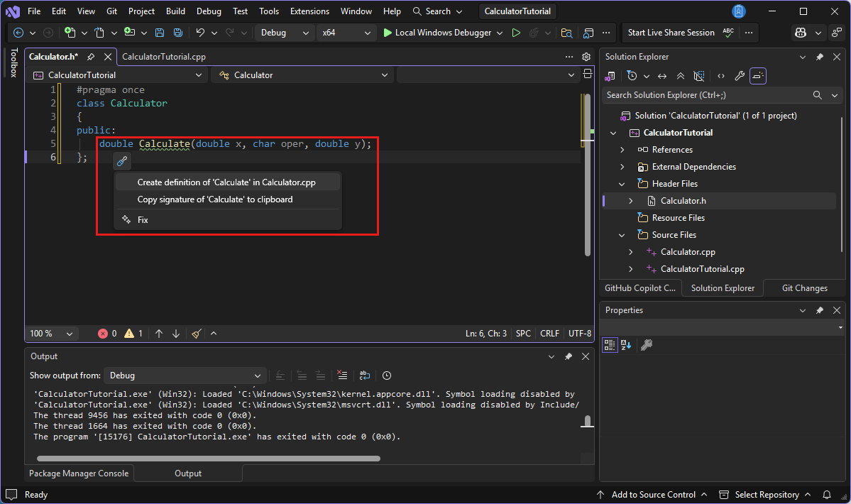This screenshot has width=851, height=504.
Task: Click Collapse All in Solution Explorer
Action: [681, 76]
